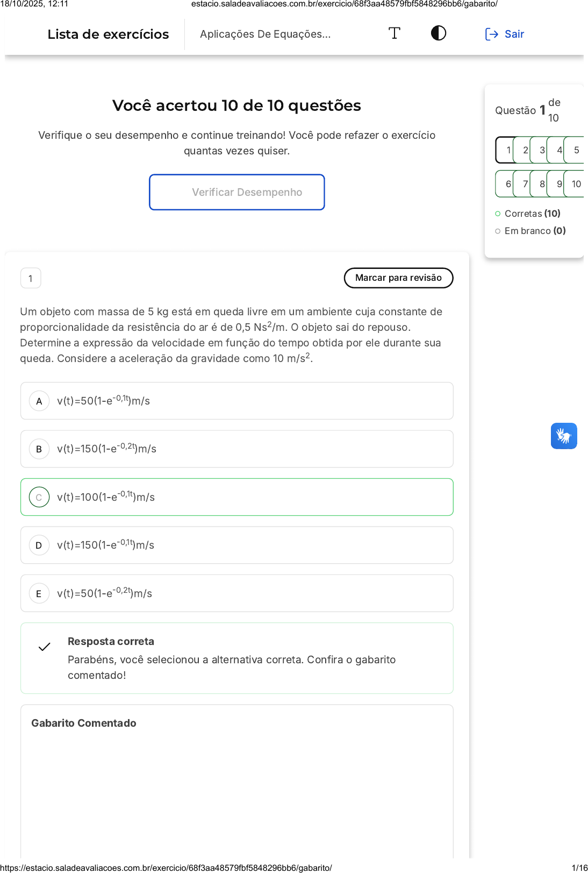
Task: Open question 7 from the question grid
Action: [523, 184]
